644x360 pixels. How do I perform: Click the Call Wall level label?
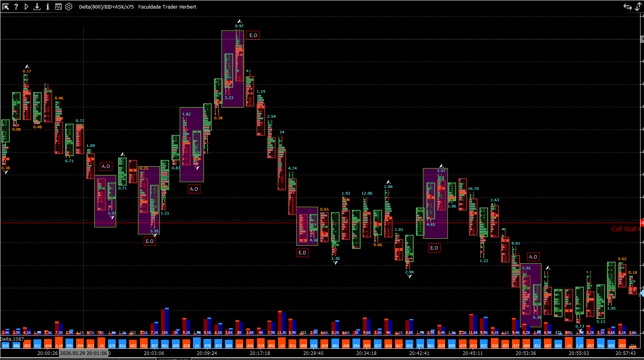click(624, 229)
